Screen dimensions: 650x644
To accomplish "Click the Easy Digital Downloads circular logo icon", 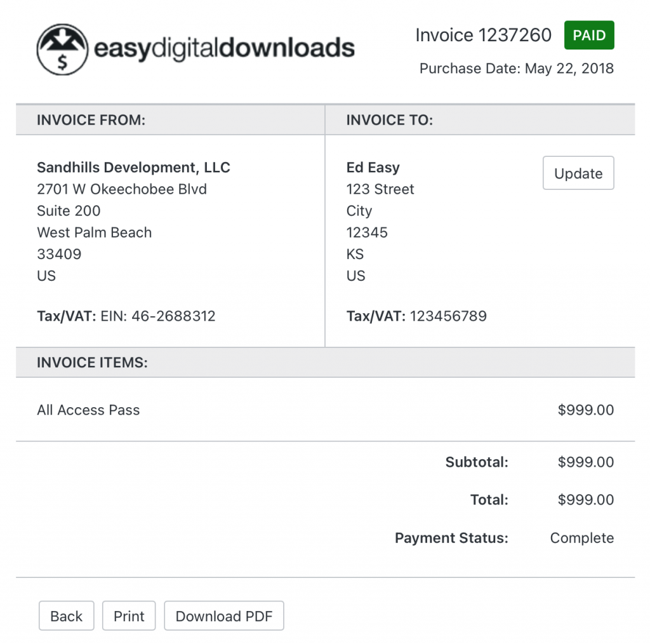I will (62, 50).
